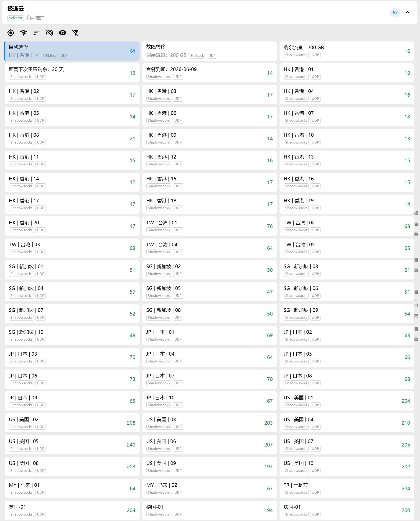
Task: Collapse the 极连云 proxy group
Action: pos(407,13)
